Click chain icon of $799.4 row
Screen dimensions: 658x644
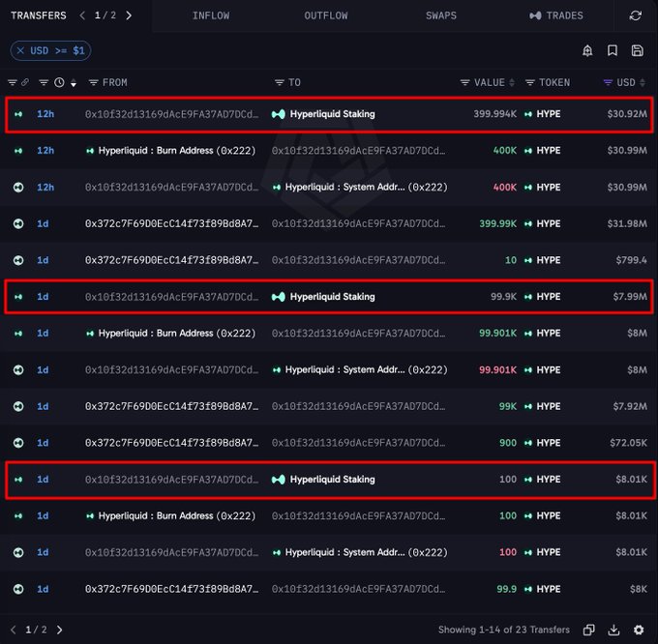click(18, 260)
